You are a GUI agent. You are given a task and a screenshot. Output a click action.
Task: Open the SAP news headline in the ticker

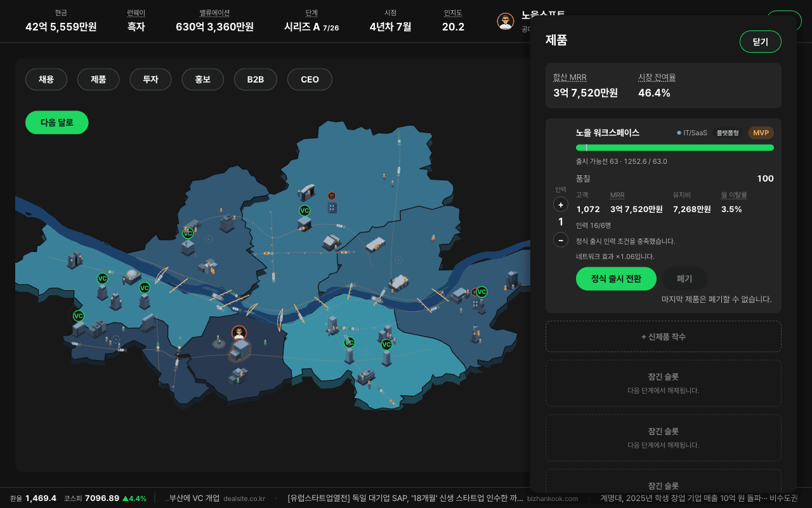(x=405, y=498)
